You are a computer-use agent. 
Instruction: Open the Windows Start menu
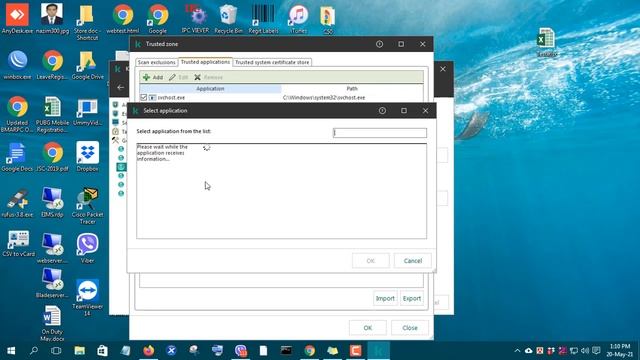(x=11, y=351)
